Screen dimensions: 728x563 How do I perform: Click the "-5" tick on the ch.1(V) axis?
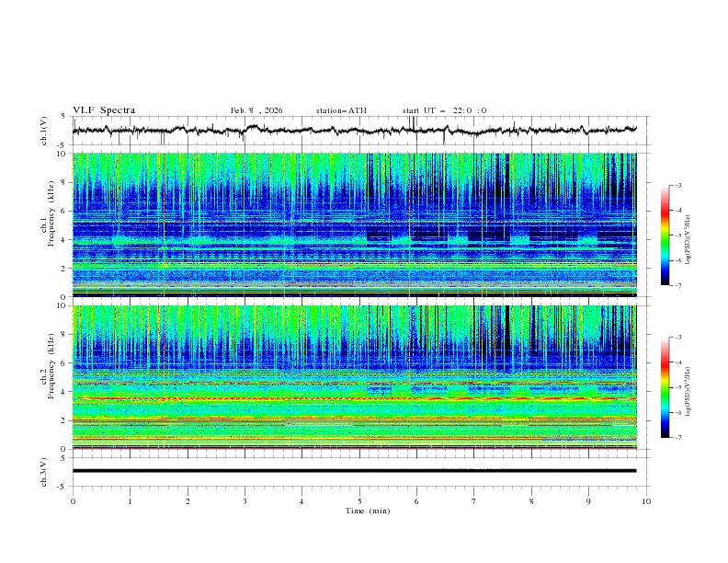pyautogui.click(x=62, y=145)
